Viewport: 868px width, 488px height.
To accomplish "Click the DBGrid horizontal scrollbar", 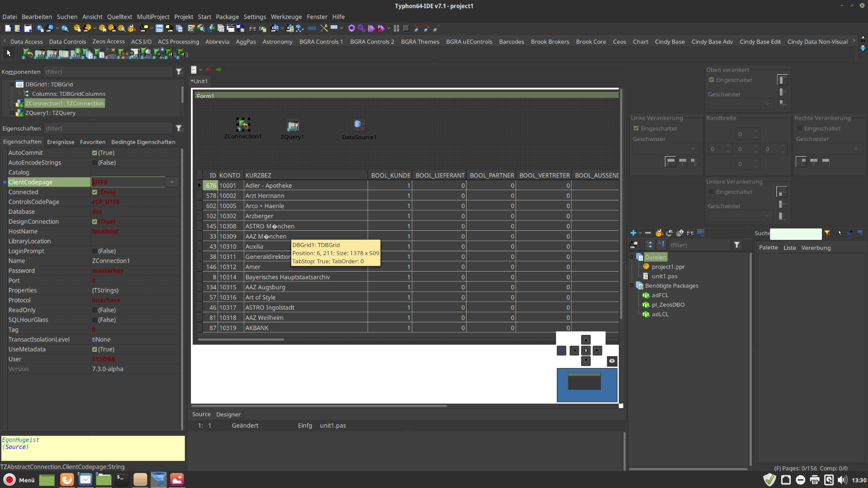I will (x=241, y=340).
